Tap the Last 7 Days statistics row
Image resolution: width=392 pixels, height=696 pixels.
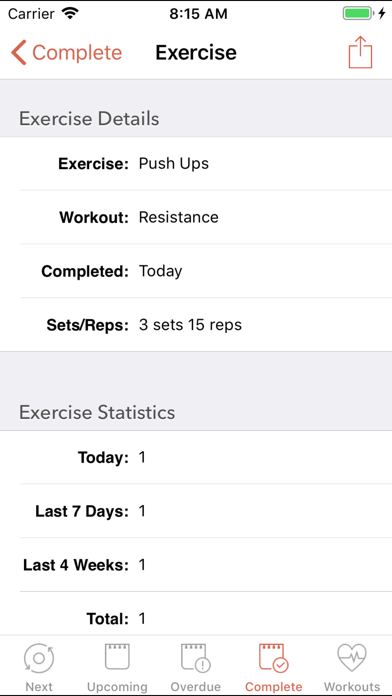pyautogui.click(x=196, y=511)
